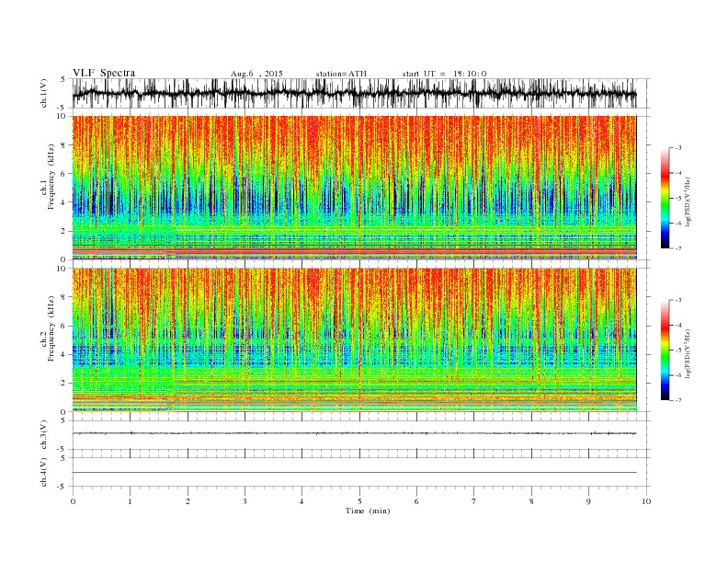
Task: Click the ch.3 voltage trace line
Action: pos(354,433)
